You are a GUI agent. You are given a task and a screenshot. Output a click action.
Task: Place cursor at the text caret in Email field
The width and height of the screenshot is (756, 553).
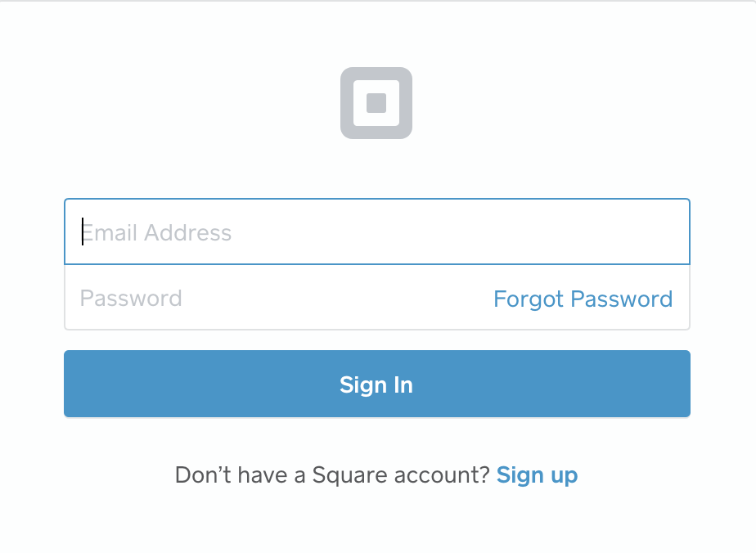pyautogui.click(x=83, y=232)
